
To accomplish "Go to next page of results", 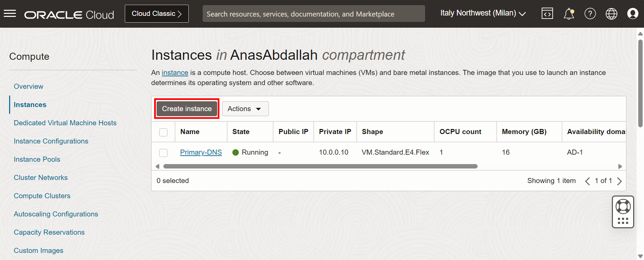I will (619, 181).
